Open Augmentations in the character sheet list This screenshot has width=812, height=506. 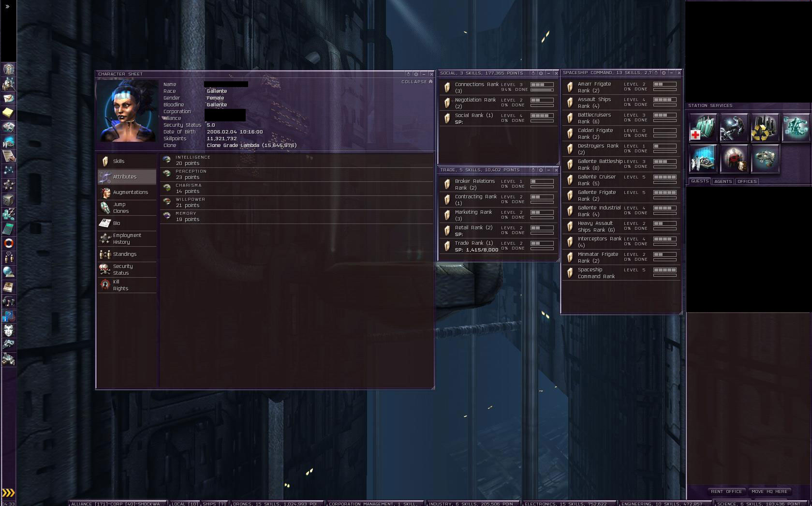click(x=127, y=192)
